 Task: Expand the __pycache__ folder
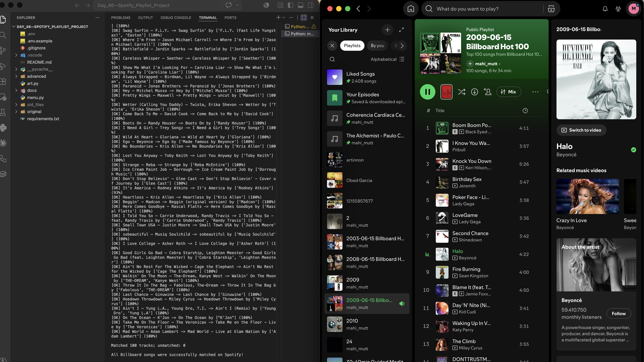click(x=16, y=69)
